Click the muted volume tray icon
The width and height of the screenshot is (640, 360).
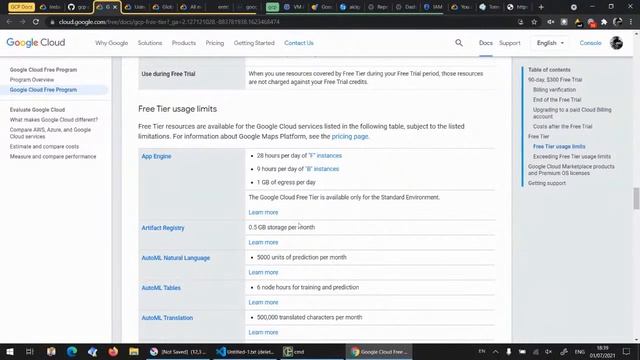pos(548,351)
